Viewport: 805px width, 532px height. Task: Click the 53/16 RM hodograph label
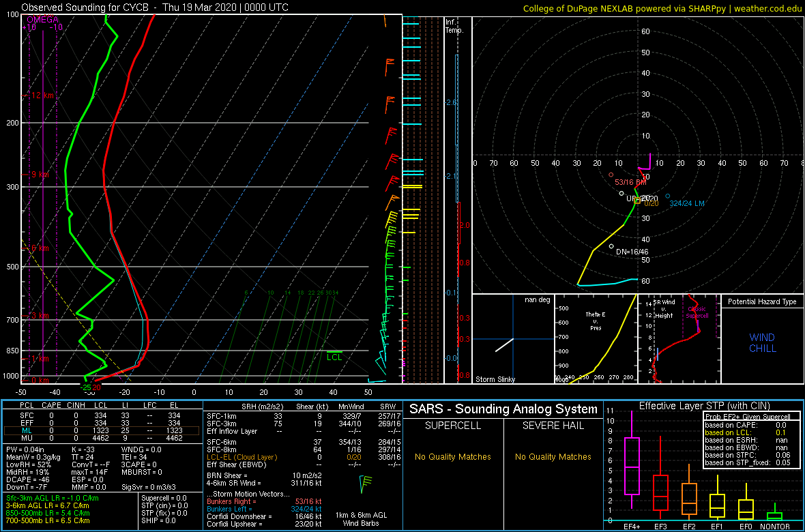(630, 182)
